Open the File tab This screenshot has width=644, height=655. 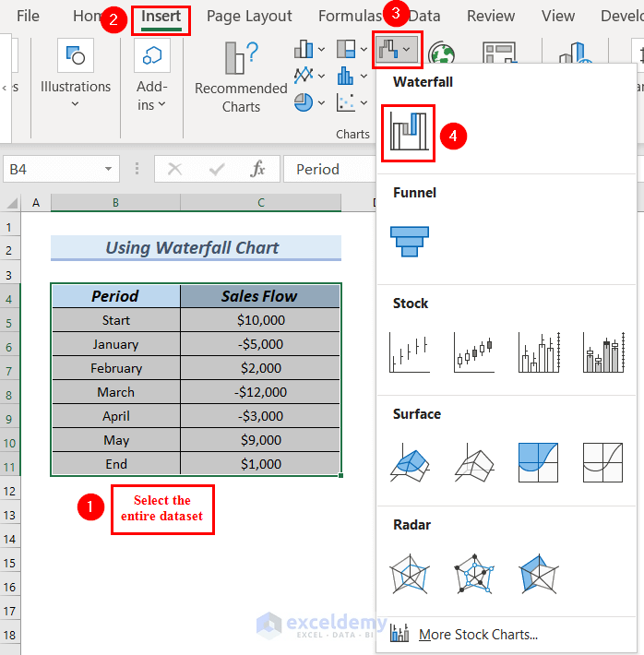click(x=28, y=16)
